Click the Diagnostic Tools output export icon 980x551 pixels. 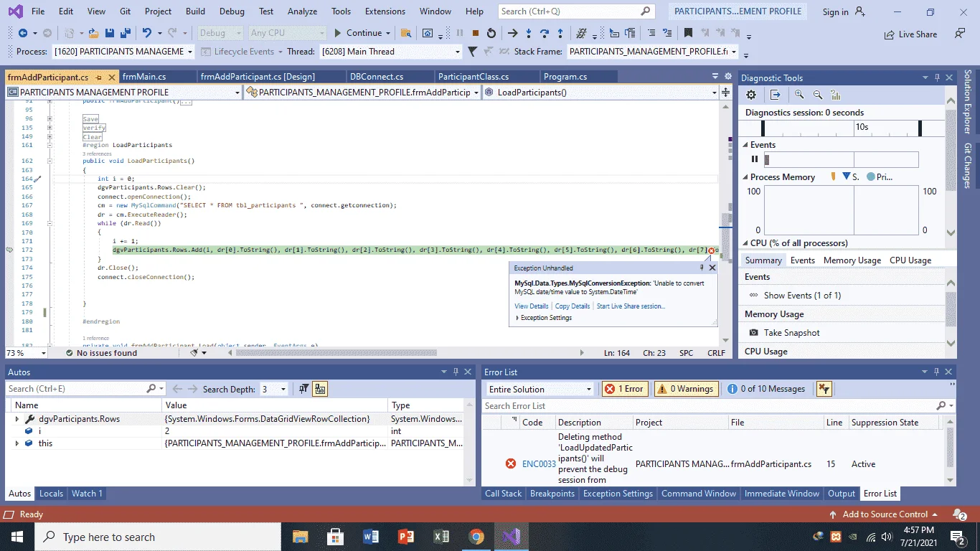776,95
